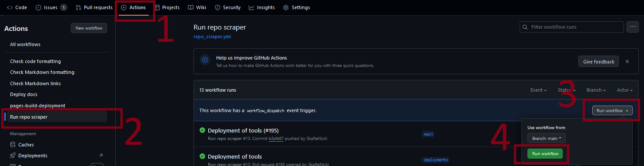
Task: View the Insights tab
Action: [262, 7]
